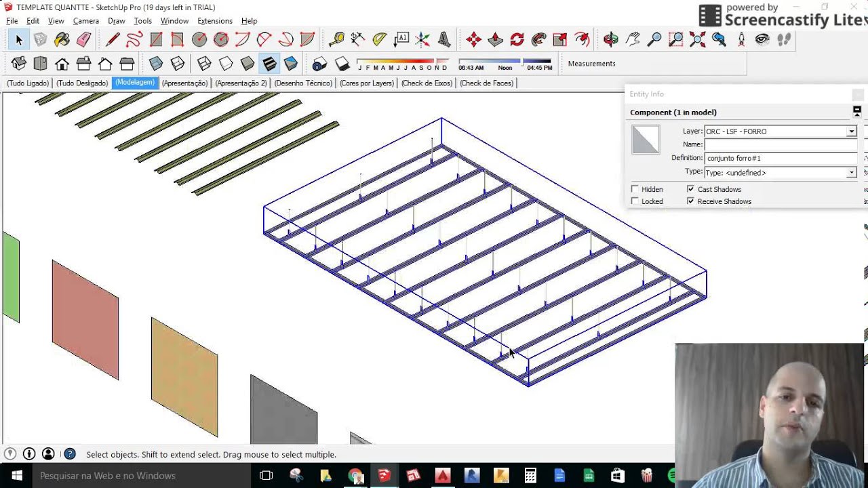Screen dimensions: 868x488
Task: Uncheck Cast Shadows option
Action: (690, 189)
